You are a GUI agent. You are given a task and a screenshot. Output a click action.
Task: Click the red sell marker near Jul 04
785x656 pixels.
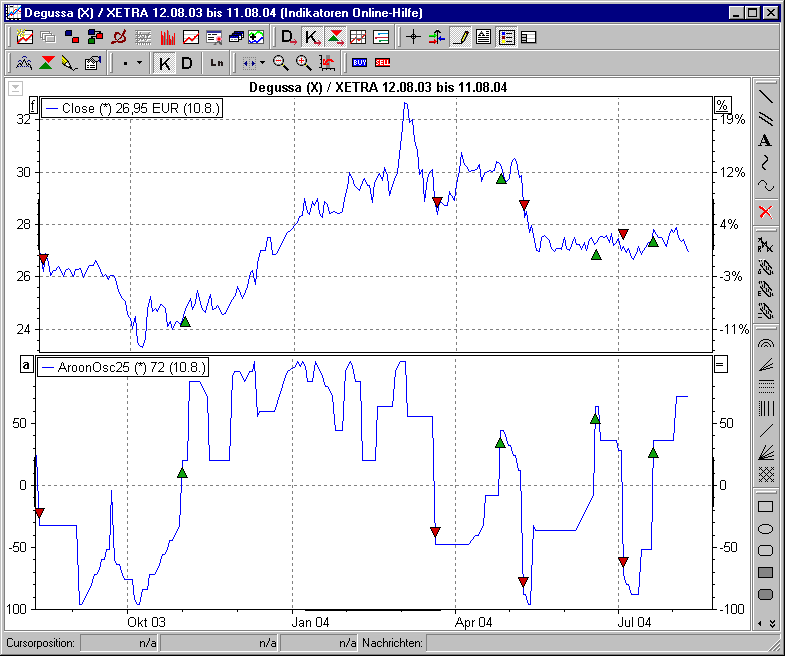623,234
